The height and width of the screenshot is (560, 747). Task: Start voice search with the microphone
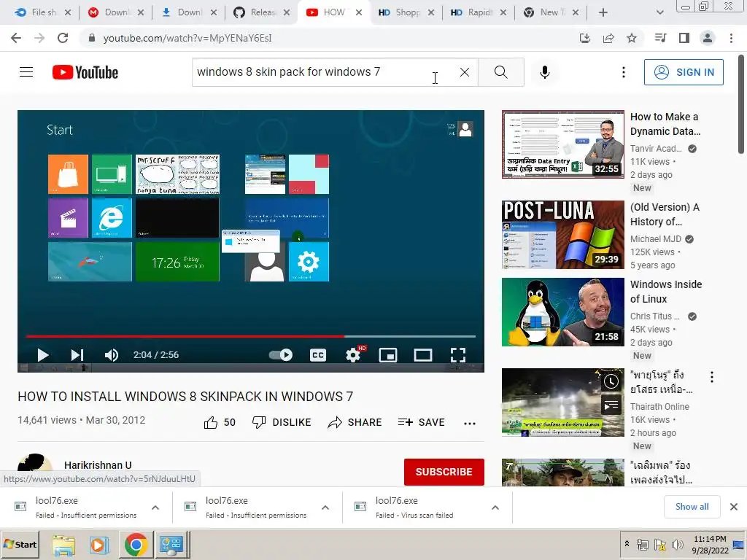pyautogui.click(x=545, y=72)
